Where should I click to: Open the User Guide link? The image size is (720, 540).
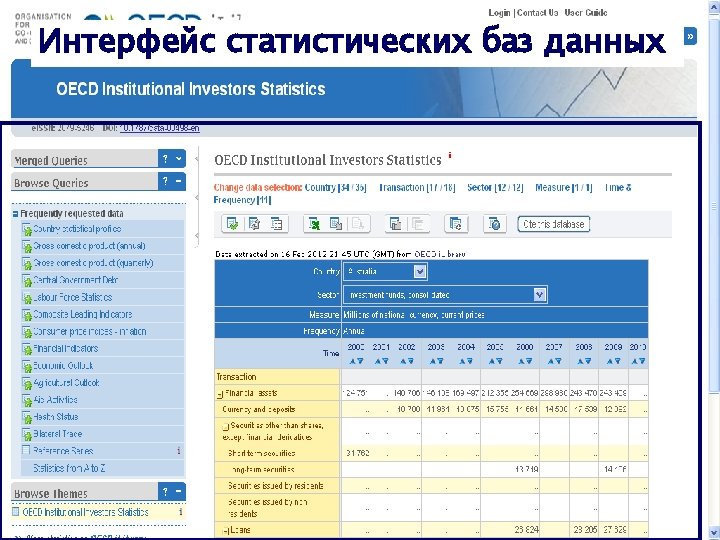coord(585,13)
